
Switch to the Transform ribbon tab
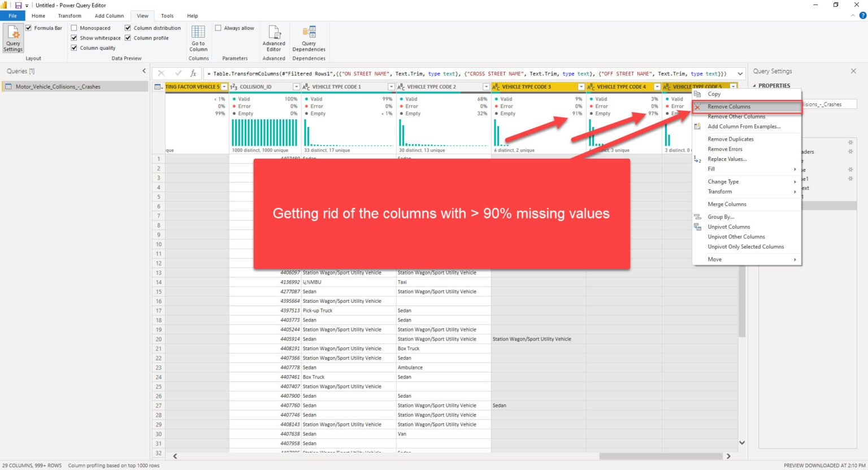tap(70, 16)
